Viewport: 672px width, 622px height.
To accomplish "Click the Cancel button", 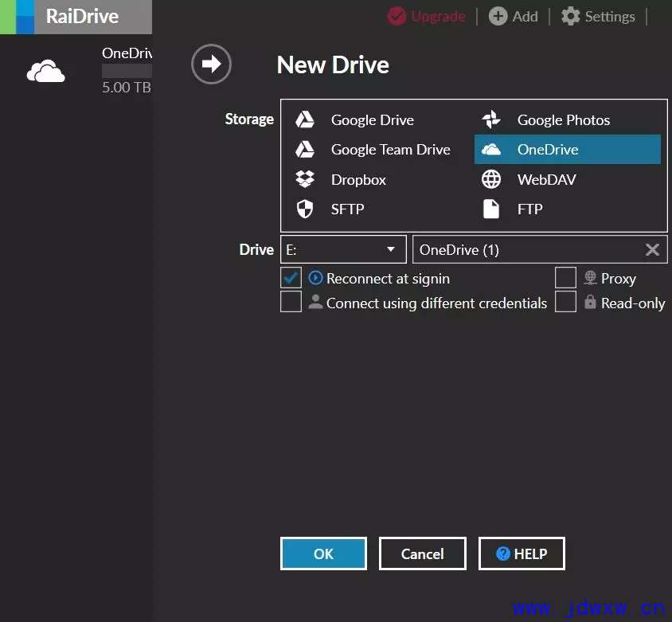I will (x=423, y=554).
